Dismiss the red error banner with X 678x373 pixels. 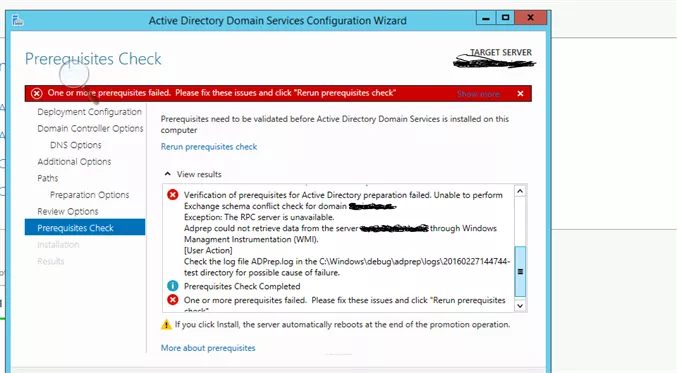coord(520,93)
